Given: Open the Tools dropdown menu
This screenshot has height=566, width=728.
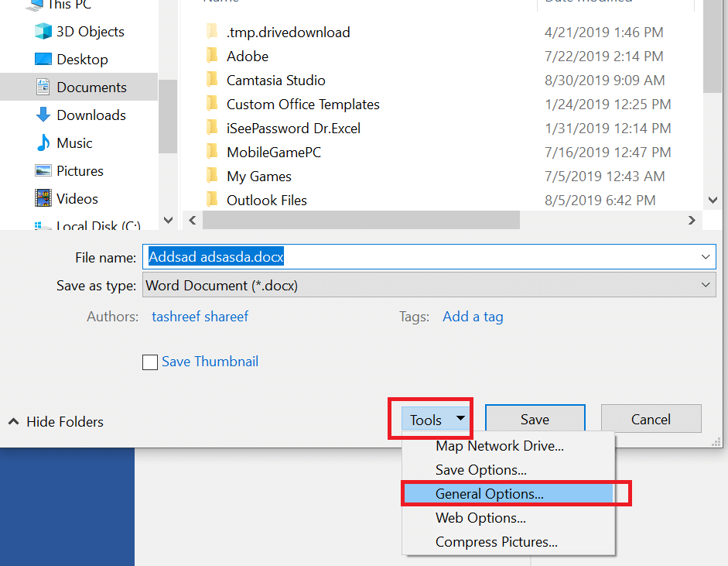Looking at the screenshot, I should pos(430,419).
